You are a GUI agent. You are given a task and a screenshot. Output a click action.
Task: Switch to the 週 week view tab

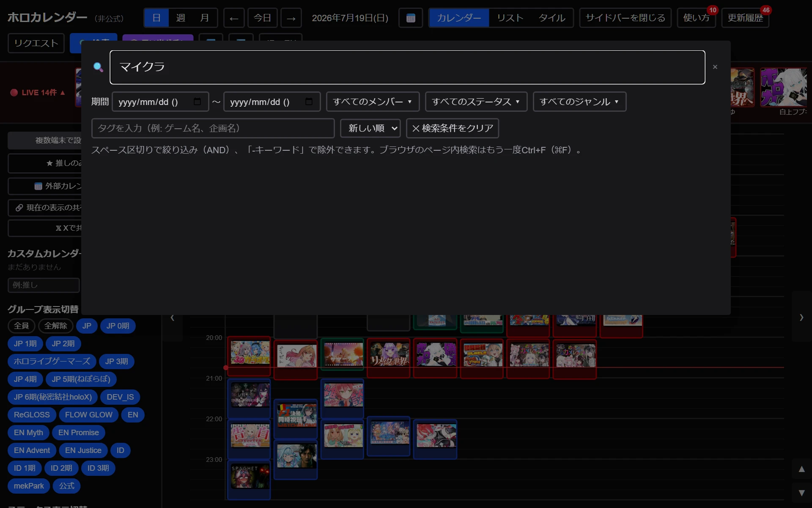tap(181, 18)
